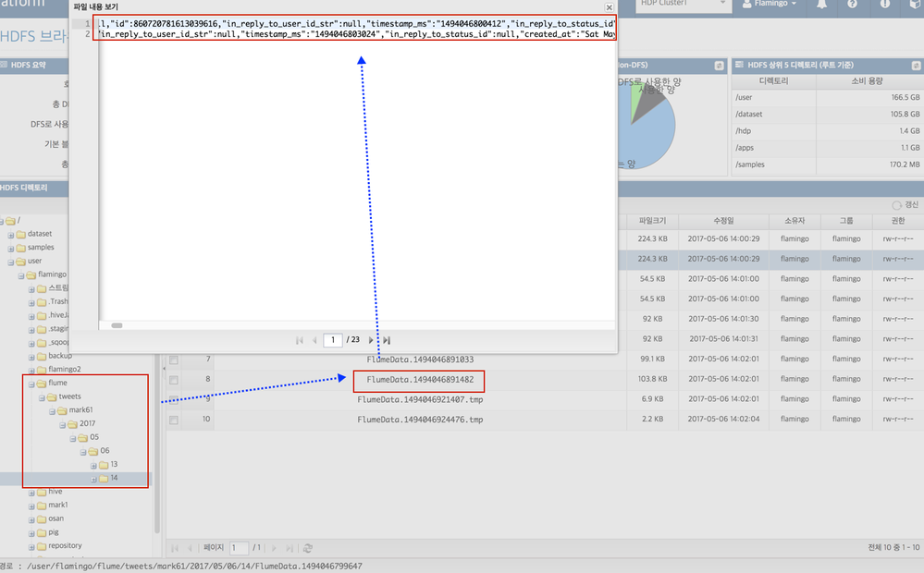Click the mark1 folder icon in tree
This screenshot has width=924, height=573.
(42, 505)
